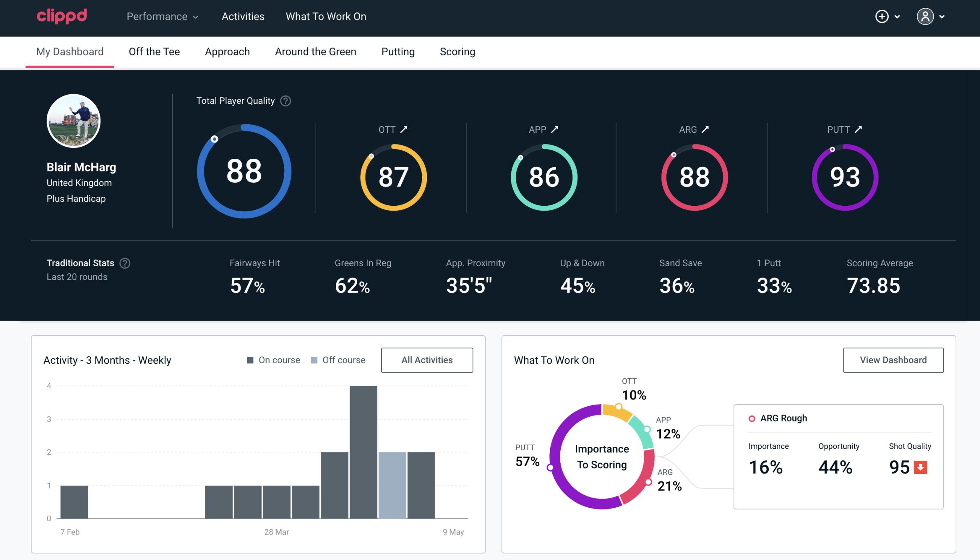The width and height of the screenshot is (980, 560).
Task: Switch to the Putting tab
Action: pyautogui.click(x=398, y=51)
